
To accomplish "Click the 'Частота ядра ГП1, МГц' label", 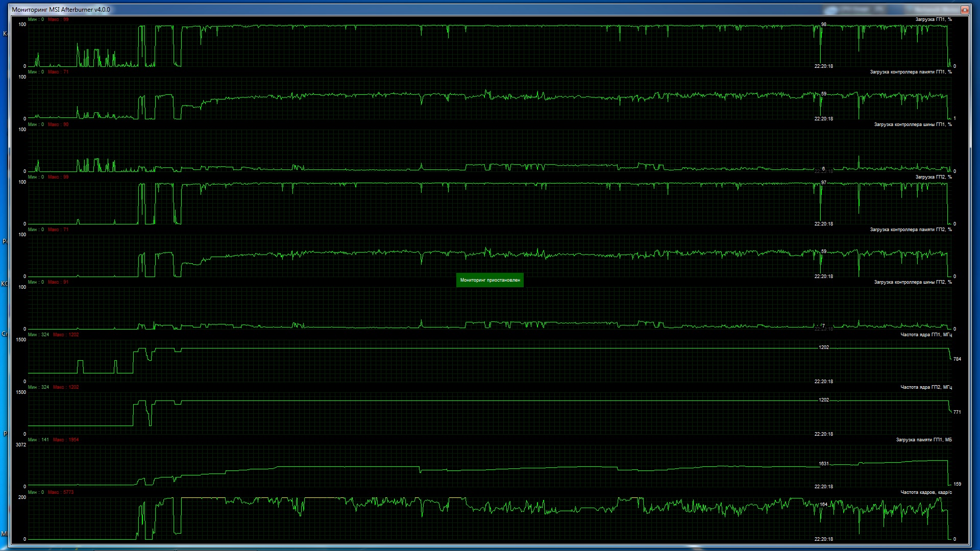I will [926, 335].
